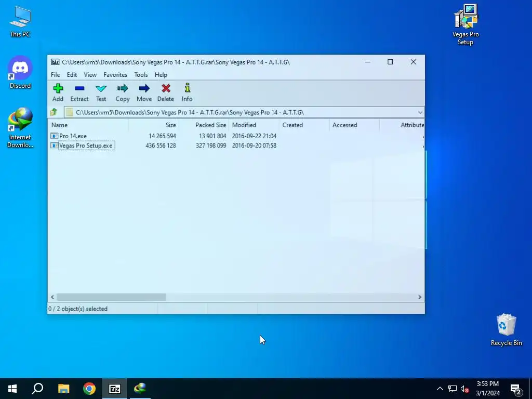Sort by Packed Size column header
This screenshot has width=532, height=399.
(204, 125)
